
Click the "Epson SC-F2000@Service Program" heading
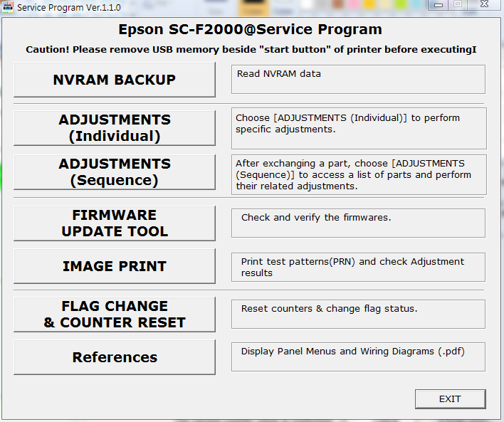(x=250, y=30)
